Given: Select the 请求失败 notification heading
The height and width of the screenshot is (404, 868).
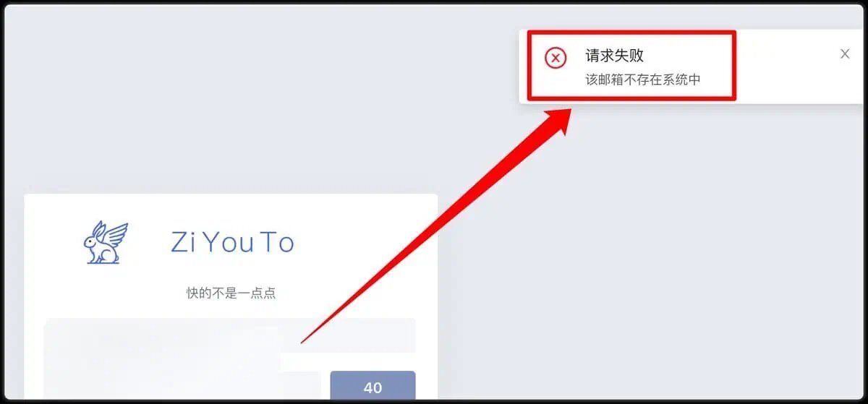Looking at the screenshot, I should pyautogui.click(x=614, y=56).
